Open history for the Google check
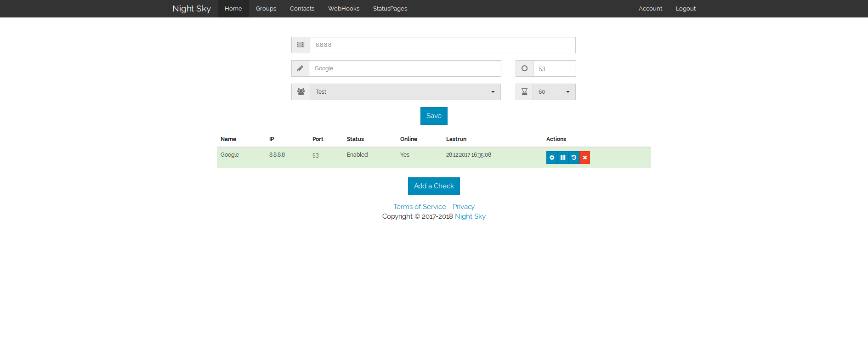Screen dimensions: 868x351 click(x=574, y=158)
